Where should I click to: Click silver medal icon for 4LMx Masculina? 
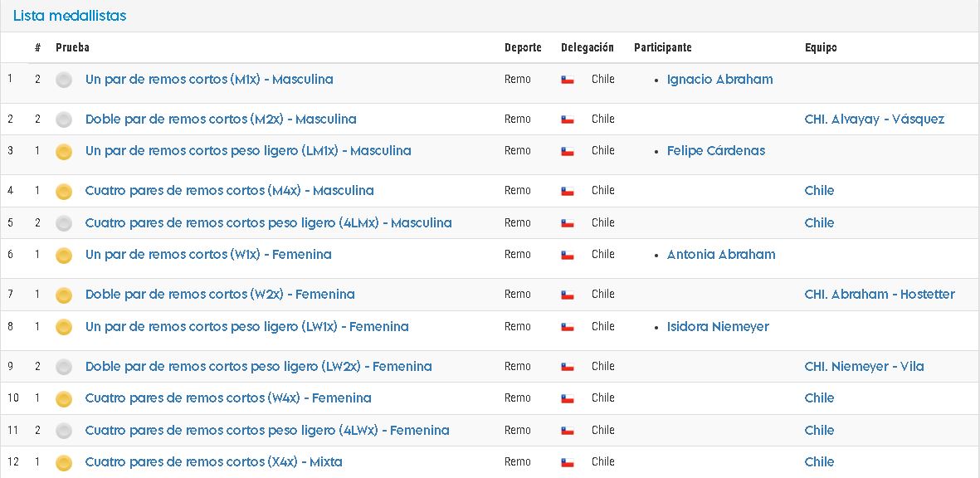64,224
